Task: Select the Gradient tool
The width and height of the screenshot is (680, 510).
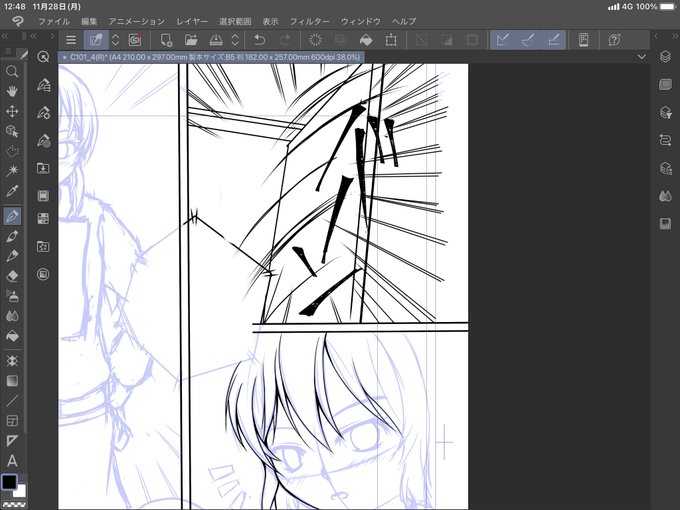Action: pyautogui.click(x=12, y=381)
